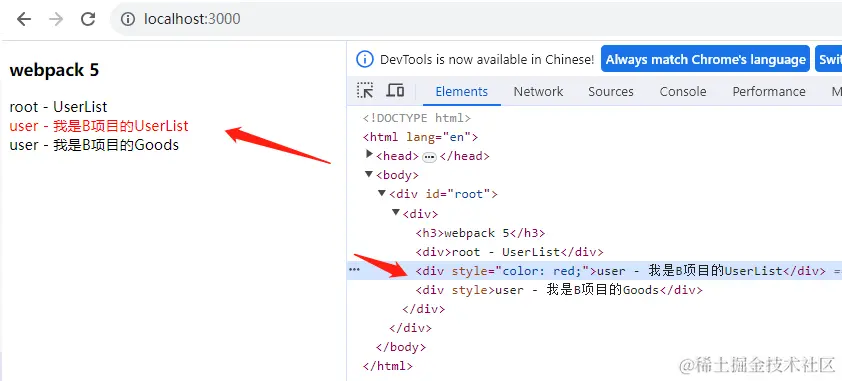The height and width of the screenshot is (381, 842).
Task: Select the div containing 我是B项目的Goods
Action: tap(558, 290)
